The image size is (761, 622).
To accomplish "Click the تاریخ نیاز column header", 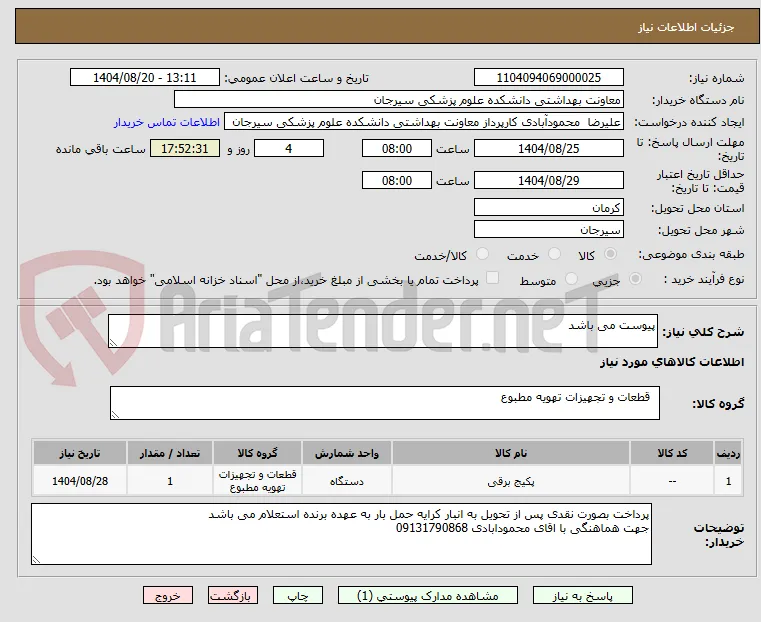I will pos(80,453).
